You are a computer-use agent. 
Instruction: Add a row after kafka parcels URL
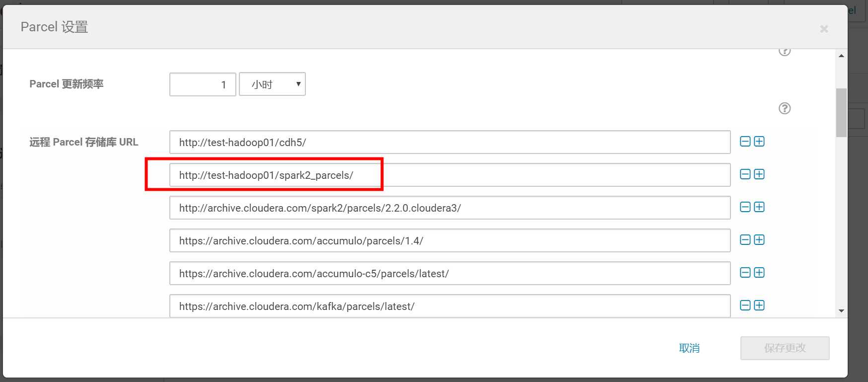pyautogui.click(x=759, y=306)
